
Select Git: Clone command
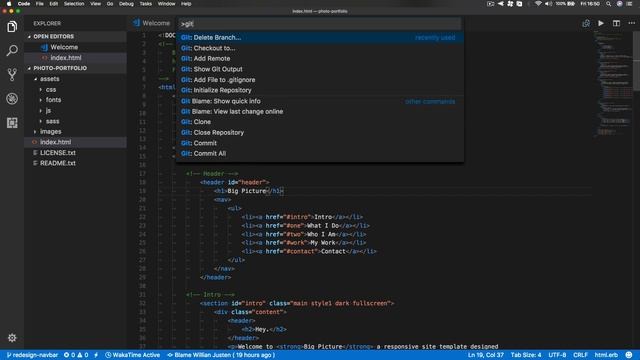320,122
